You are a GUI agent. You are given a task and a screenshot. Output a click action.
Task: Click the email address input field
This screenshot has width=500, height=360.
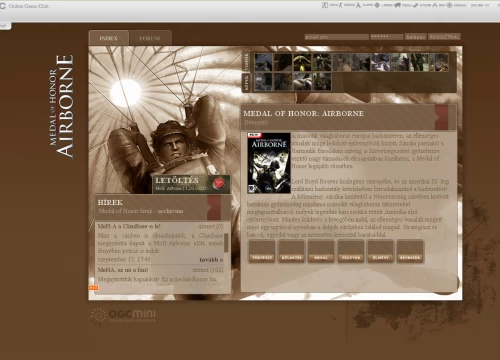coord(336,37)
